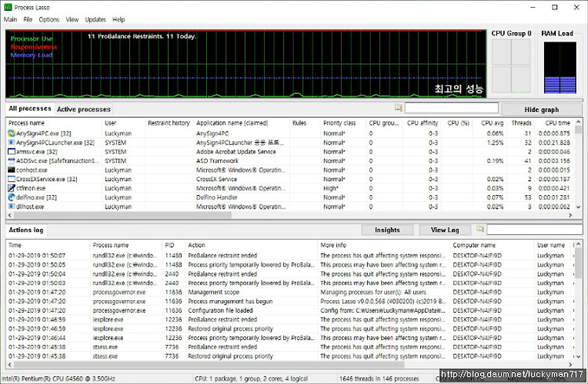Viewport: 588px width, 384px height.
Task: Select log entry at 01-29-2019 01:50:07
Action: point(290,255)
